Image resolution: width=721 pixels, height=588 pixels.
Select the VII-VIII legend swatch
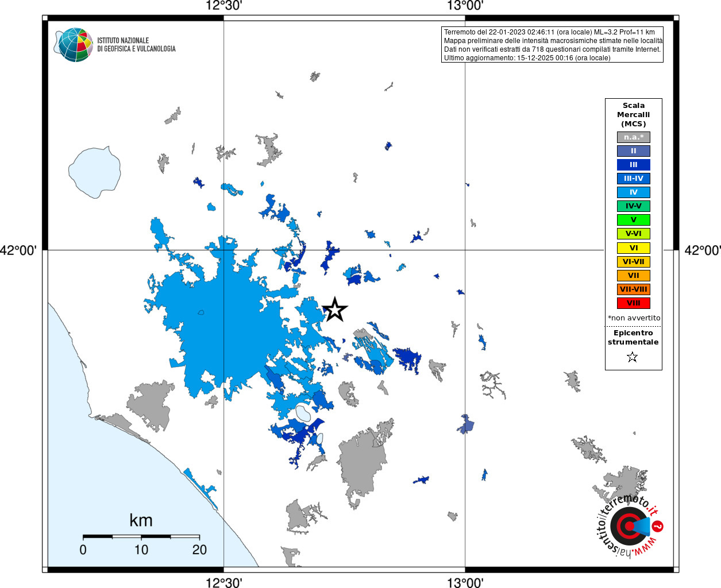click(634, 289)
